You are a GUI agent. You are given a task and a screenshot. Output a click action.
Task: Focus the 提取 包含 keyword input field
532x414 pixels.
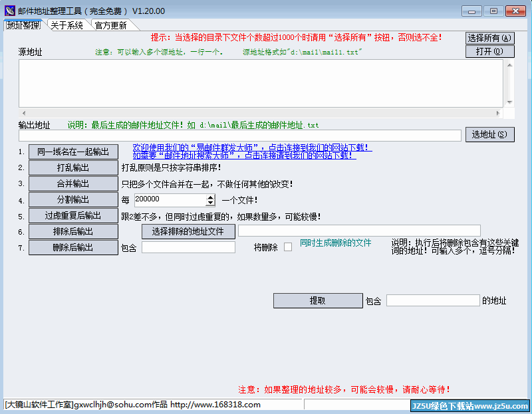click(x=433, y=300)
